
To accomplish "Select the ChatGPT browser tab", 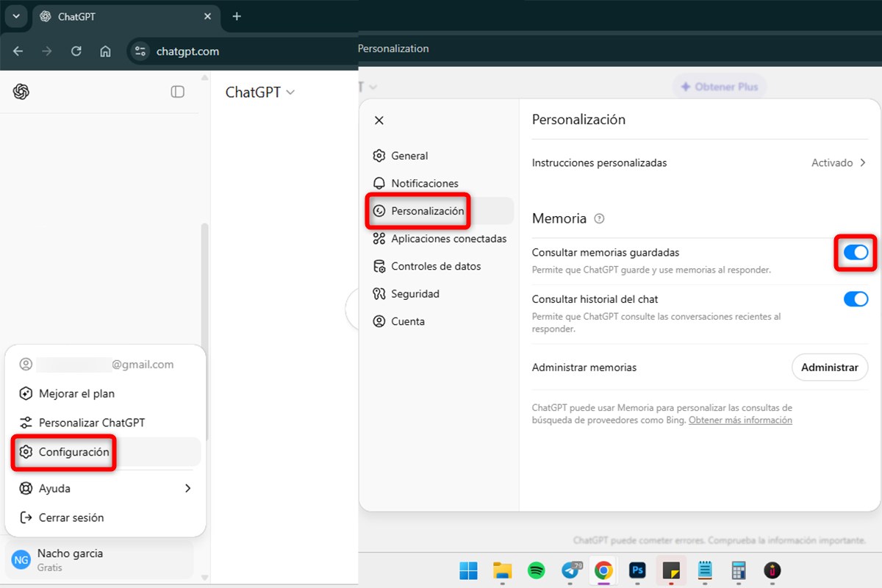I will [125, 16].
